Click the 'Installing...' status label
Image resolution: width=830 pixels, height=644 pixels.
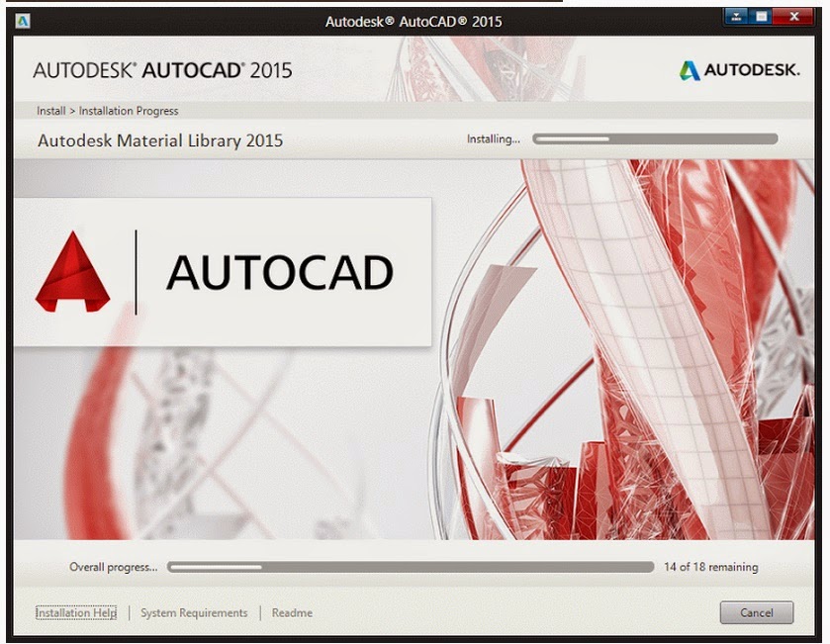coord(494,139)
